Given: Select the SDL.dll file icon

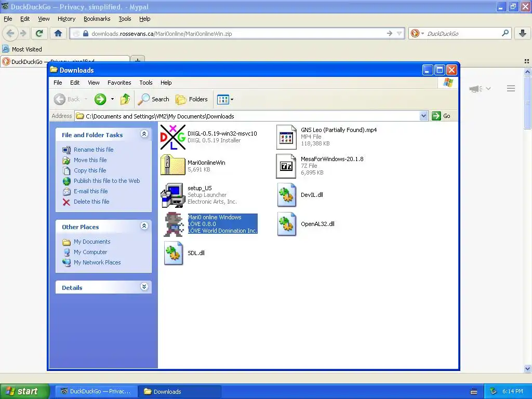Looking at the screenshot, I should coord(174,253).
